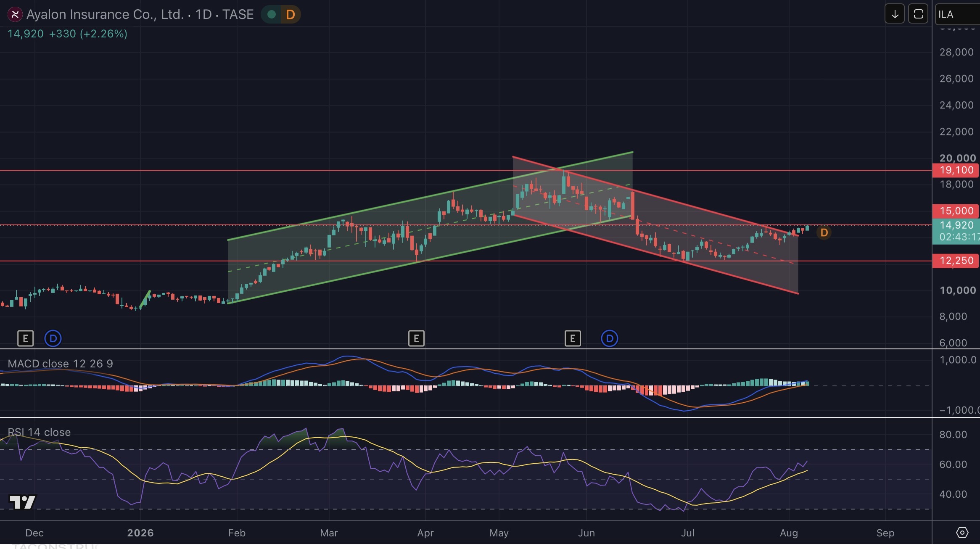Select the RSI 14 close legend
The image size is (980, 549).
pos(39,432)
